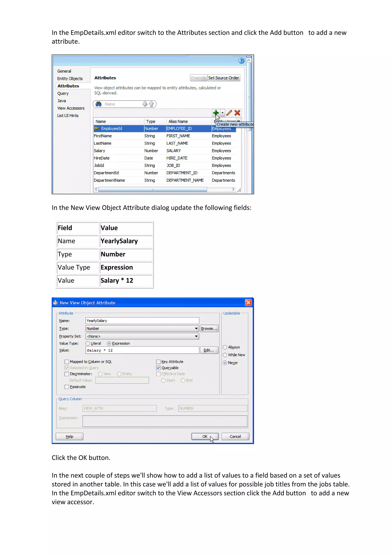Select the LastName attribute row

click(165, 143)
